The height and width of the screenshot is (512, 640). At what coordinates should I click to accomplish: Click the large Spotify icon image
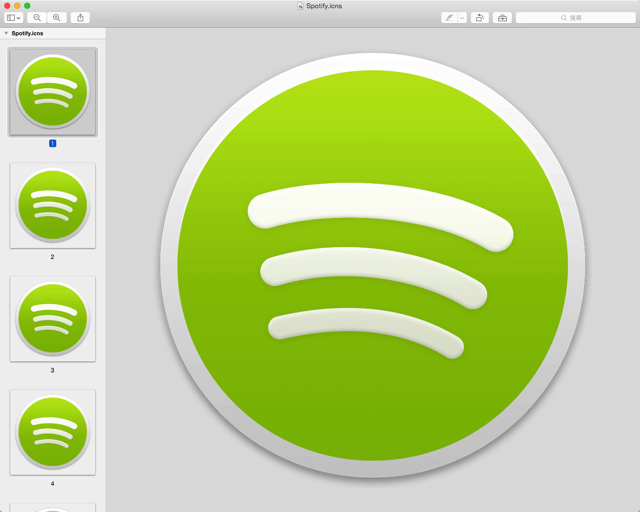click(x=372, y=265)
